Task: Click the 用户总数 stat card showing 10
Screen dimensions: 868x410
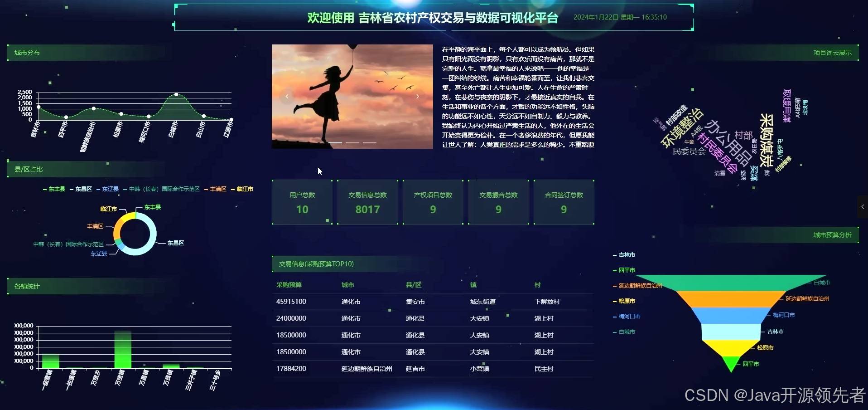Action: (x=302, y=202)
